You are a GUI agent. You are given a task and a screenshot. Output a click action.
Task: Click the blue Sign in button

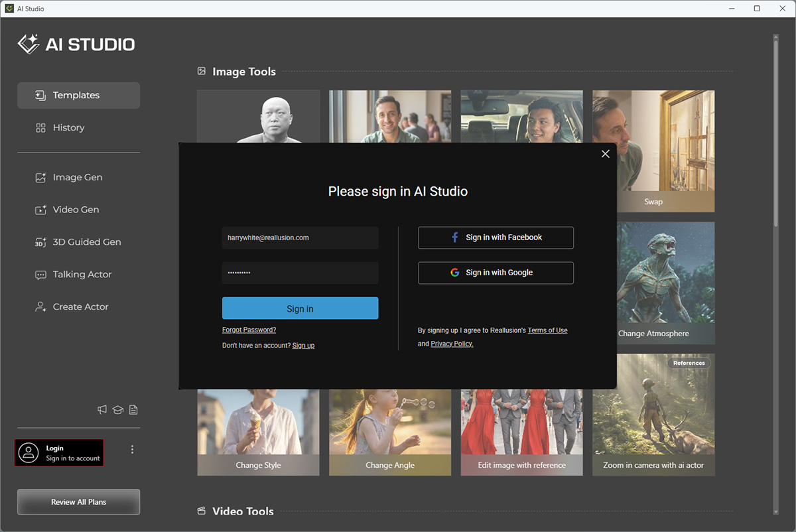pyautogui.click(x=300, y=308)
